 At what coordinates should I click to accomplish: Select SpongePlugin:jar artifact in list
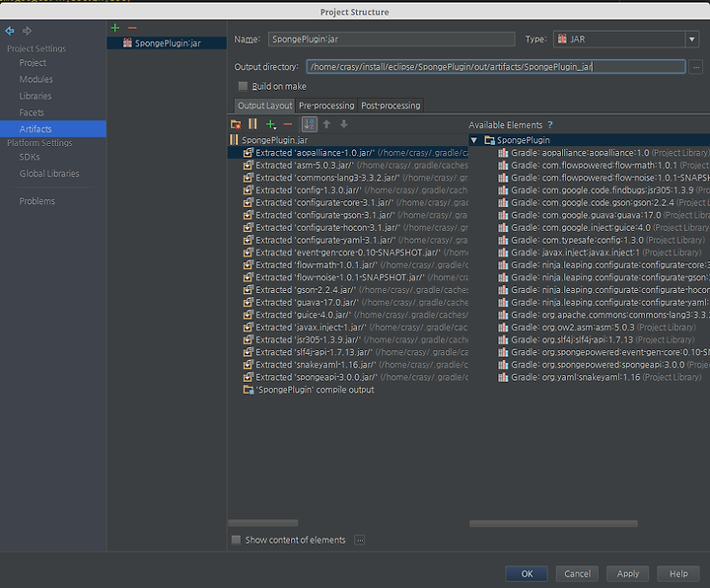tap(167, 43)
